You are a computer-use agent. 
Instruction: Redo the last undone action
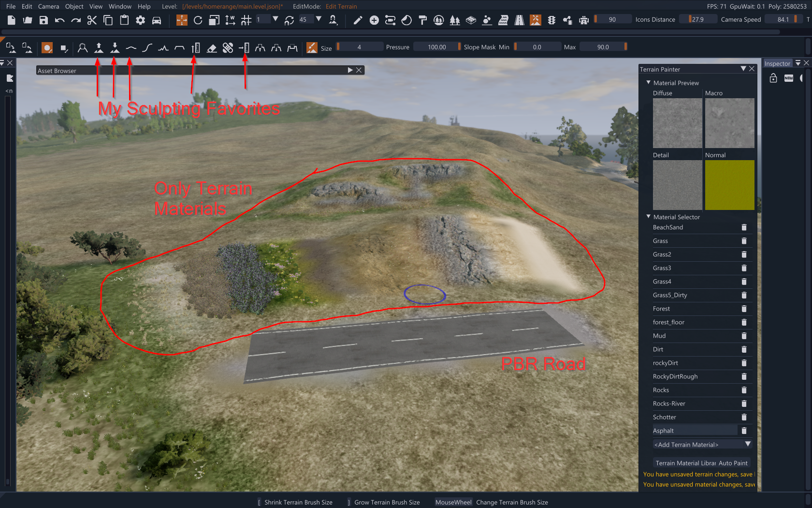tap(76, 20)
